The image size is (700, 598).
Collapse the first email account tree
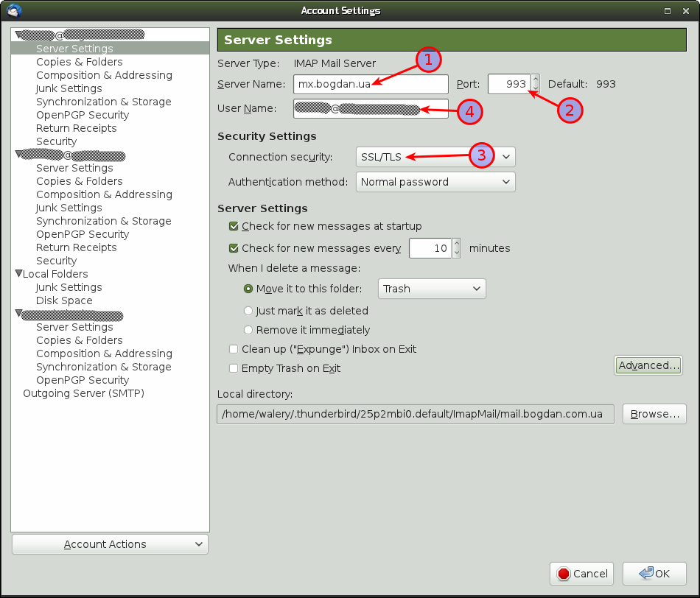click(18, 35)
